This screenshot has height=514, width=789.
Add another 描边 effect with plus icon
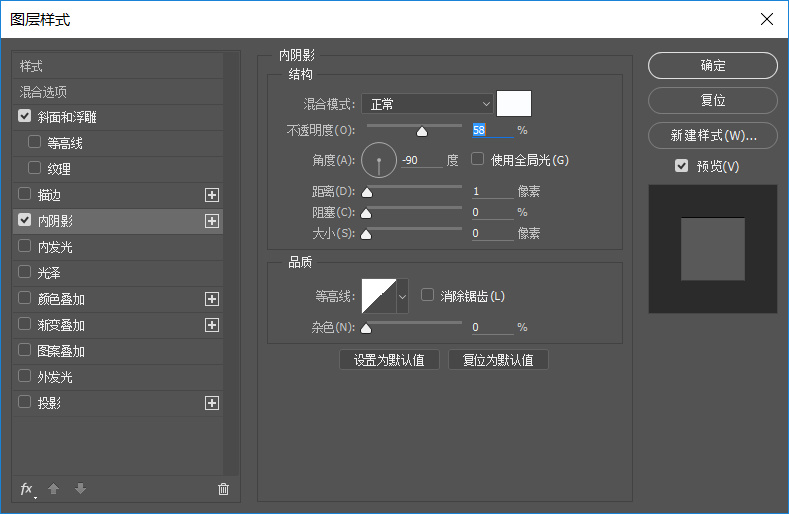211,195
